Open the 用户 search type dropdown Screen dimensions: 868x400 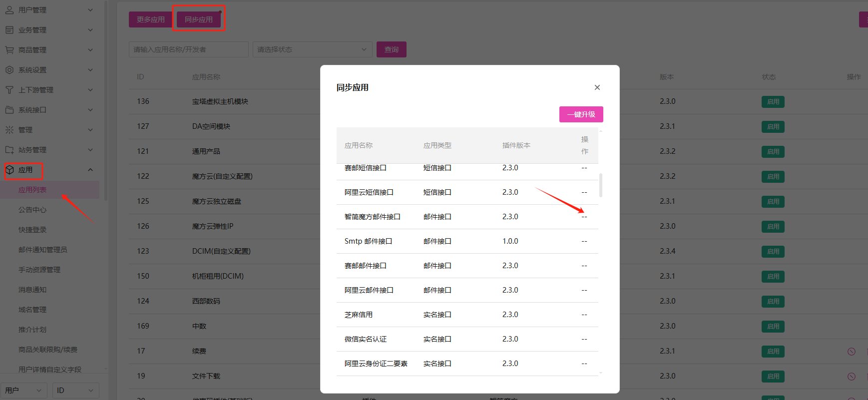coord(24,391)
